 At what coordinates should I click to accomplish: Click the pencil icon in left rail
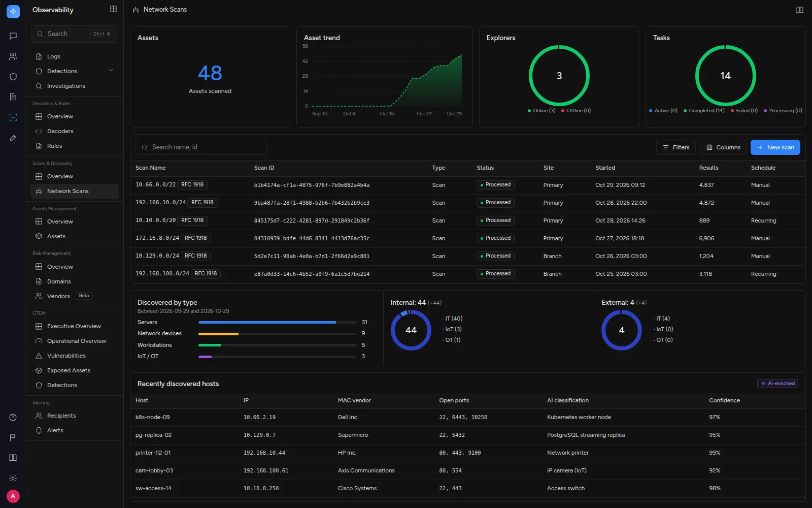[x=13, y=138]
